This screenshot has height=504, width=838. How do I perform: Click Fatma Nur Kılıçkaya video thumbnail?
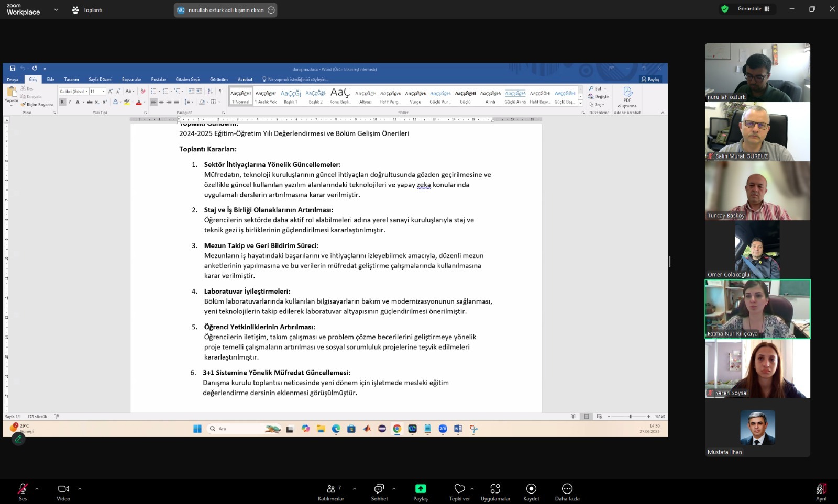757,309
